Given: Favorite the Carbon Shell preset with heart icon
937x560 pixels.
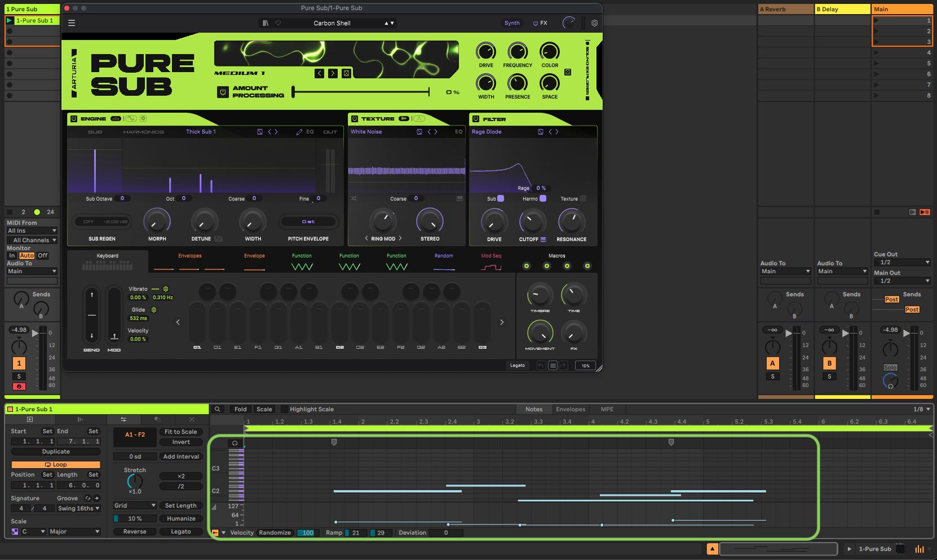Looking at the screenshot, I should [x=278, y=23].
